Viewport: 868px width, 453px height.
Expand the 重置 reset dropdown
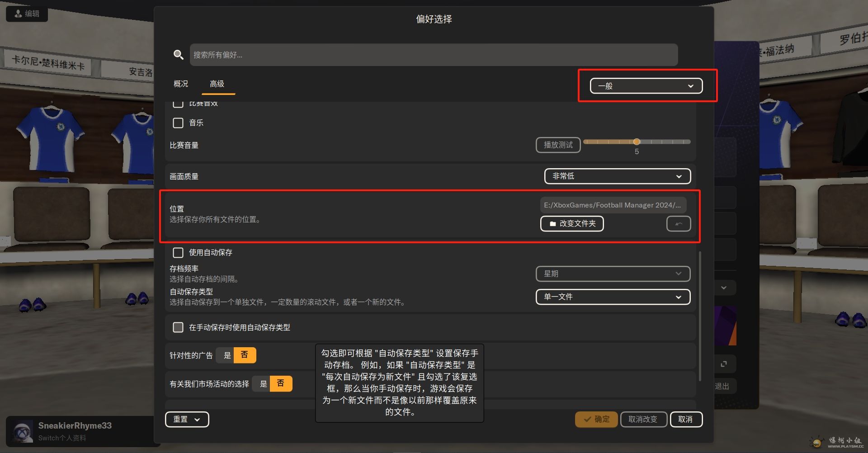coord(187,420)
